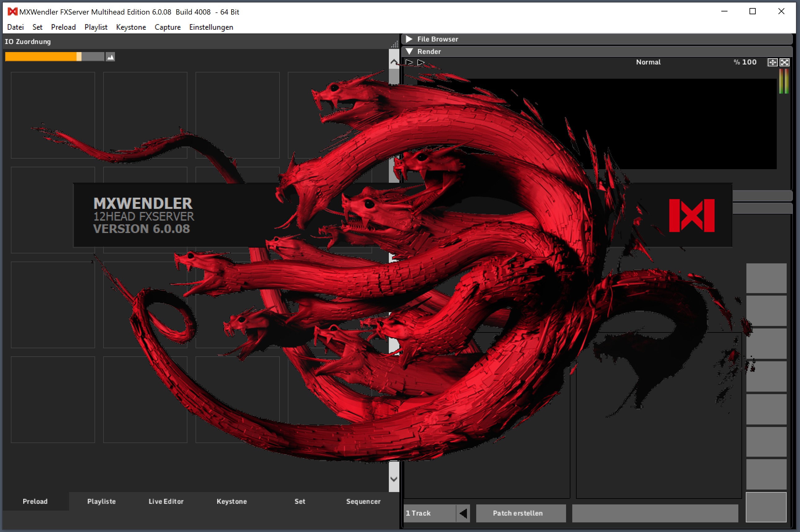Viewport: 800px width, 532px height.
Task: Click the thumbnail size mountain icon
Action: point(110,57)
